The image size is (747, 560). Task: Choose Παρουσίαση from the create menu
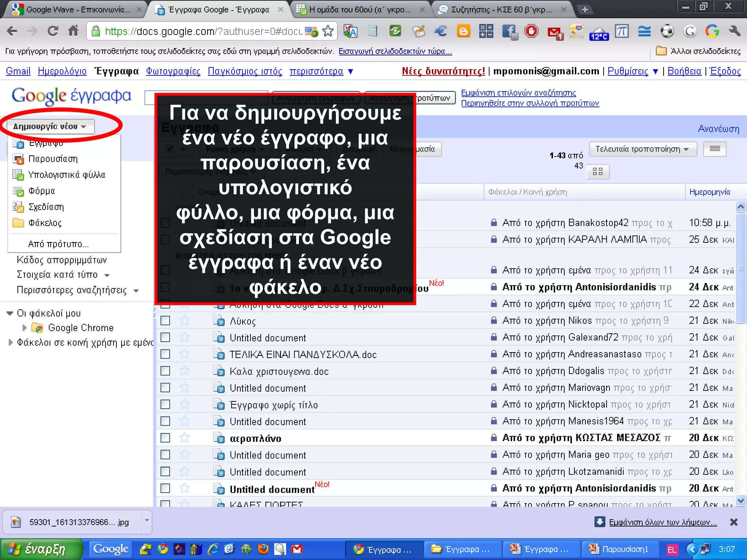click(x=53, y=159)
